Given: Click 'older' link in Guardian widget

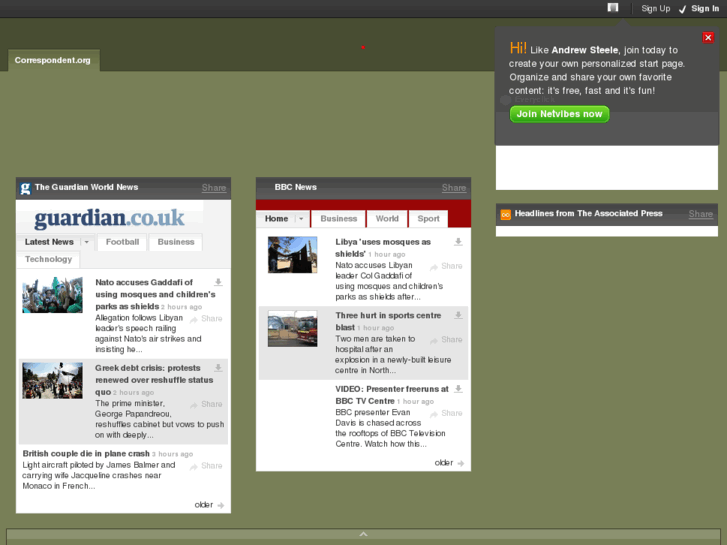Looking at the screenshot, I should (204, 505).
